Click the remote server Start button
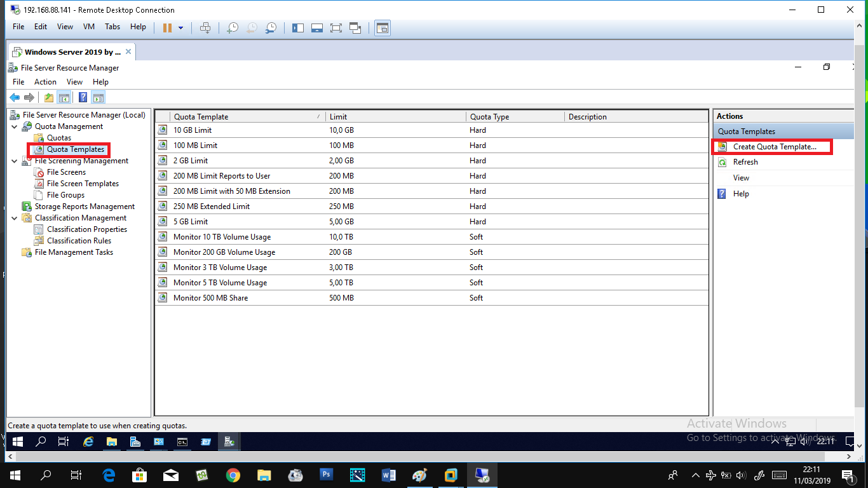 coord(17,441)
